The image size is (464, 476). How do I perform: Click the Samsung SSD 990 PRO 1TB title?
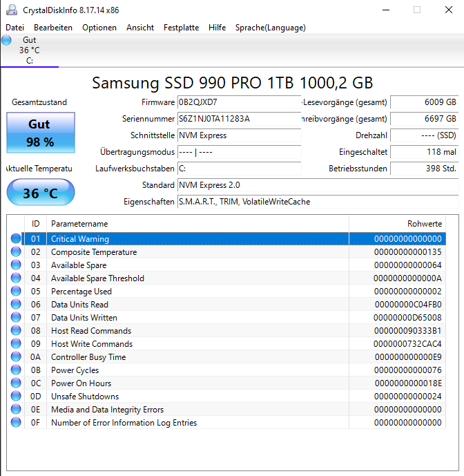click(x=232, y=83)
